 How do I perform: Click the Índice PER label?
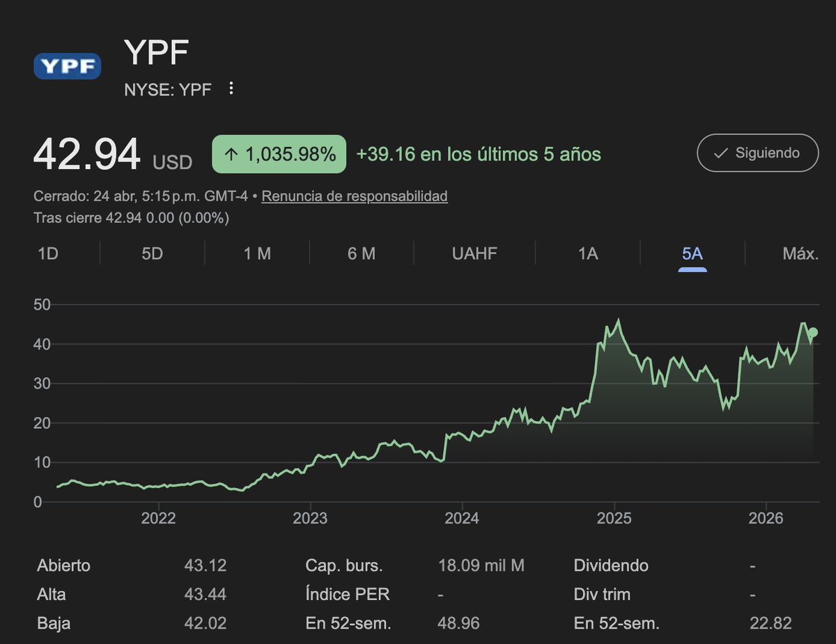coord(348,595)
